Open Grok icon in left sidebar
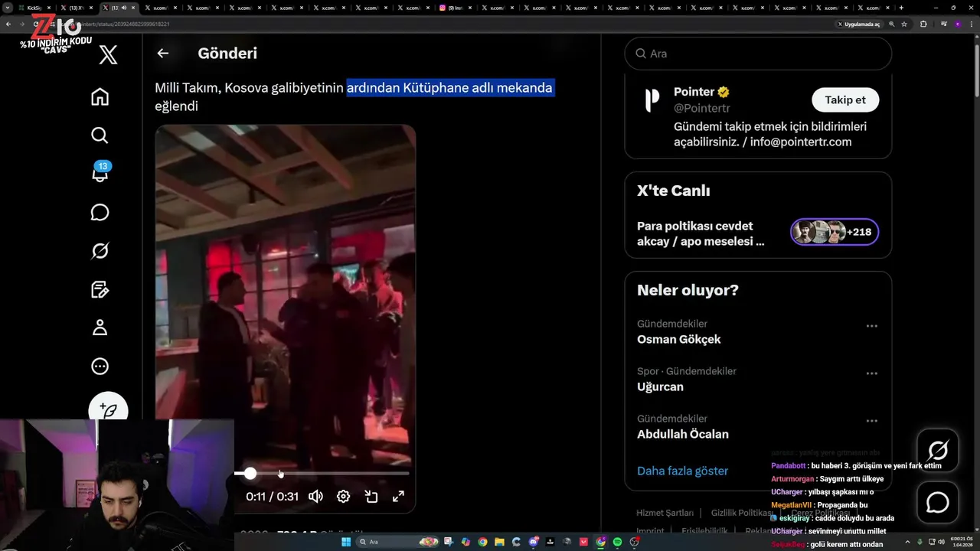 point(100,251)
